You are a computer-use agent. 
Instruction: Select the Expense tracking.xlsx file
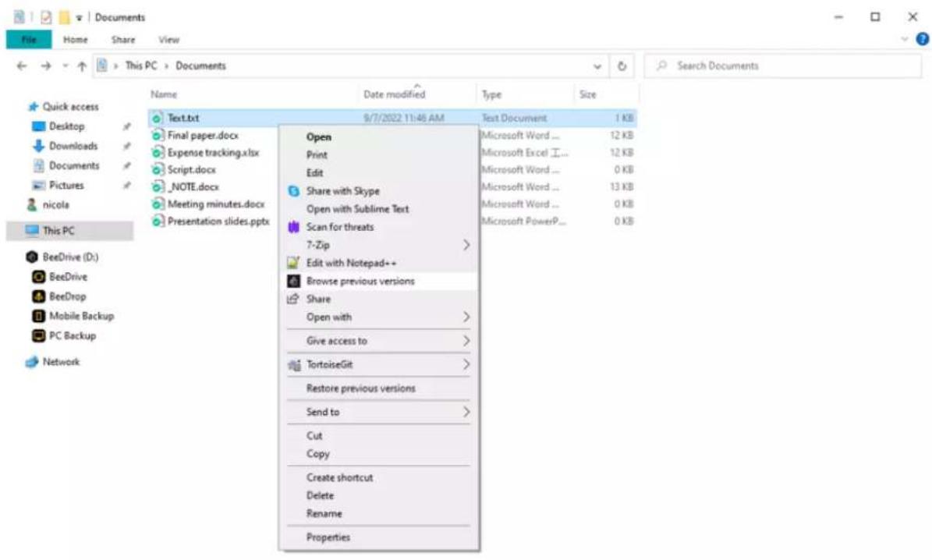coord(213,153)
